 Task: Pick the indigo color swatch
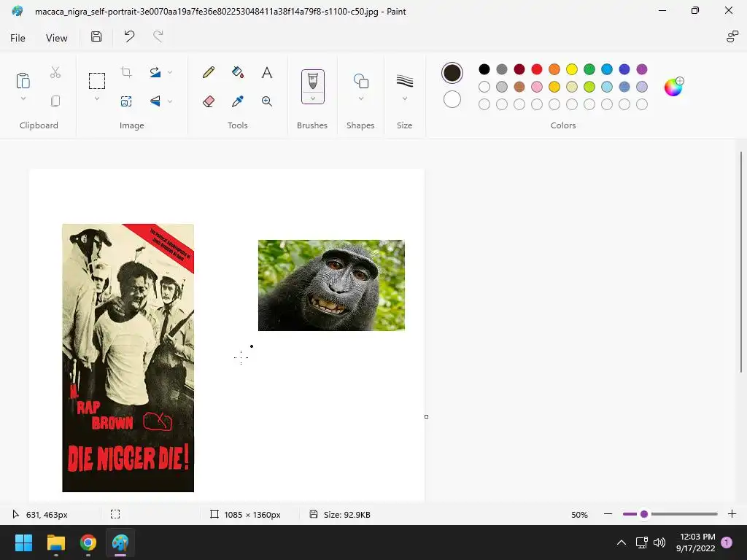pos(624,69)
